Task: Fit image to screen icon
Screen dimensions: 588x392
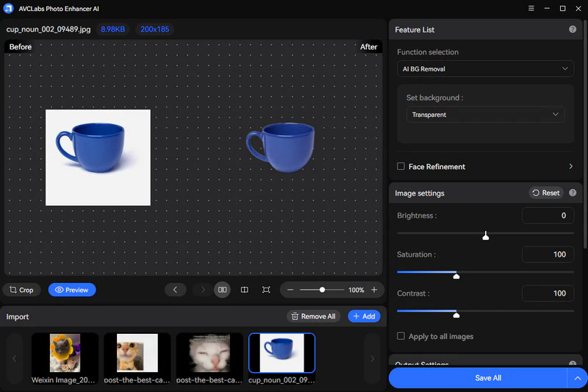Action: click(266, 290)
